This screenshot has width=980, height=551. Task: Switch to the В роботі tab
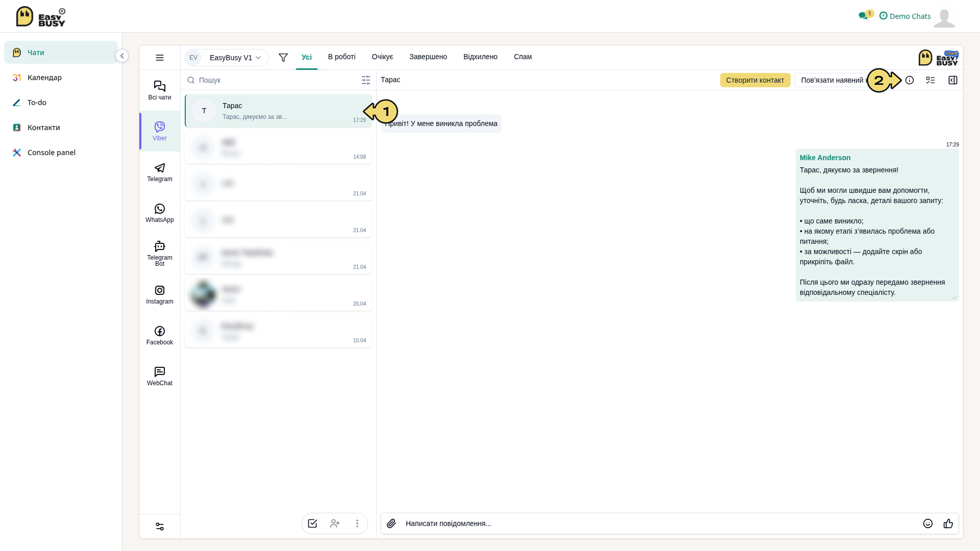coord(342,57)
